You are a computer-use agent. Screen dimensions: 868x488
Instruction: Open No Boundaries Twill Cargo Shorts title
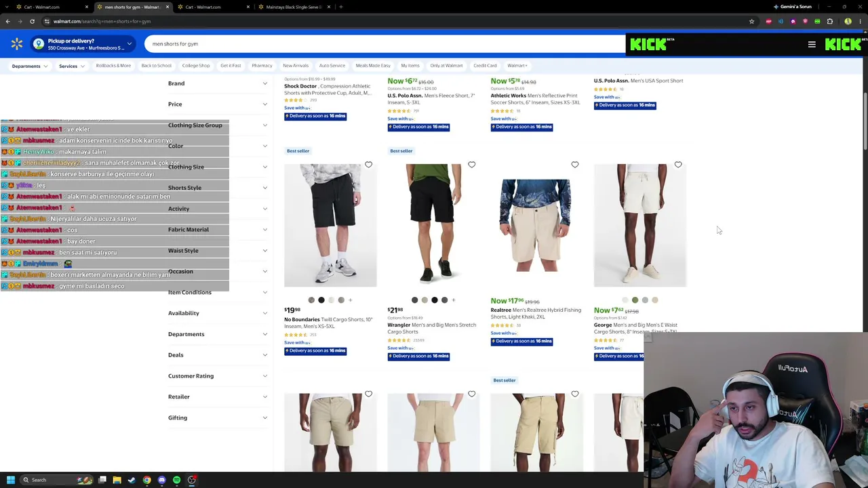coord(328,323)
